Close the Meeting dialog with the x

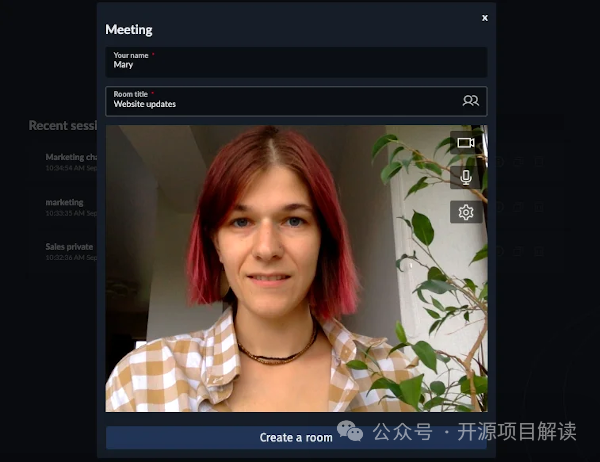(485, 17)
